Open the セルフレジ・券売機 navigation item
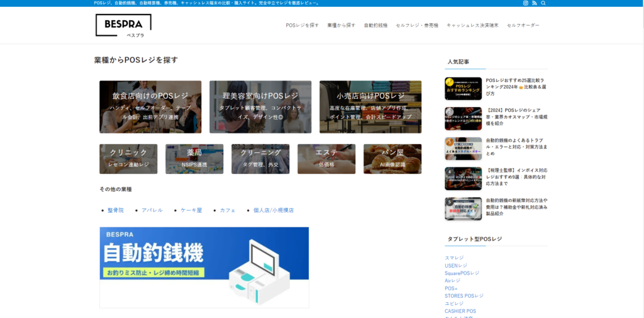Viewport: 644px width, 318px height. pos(417,25)
